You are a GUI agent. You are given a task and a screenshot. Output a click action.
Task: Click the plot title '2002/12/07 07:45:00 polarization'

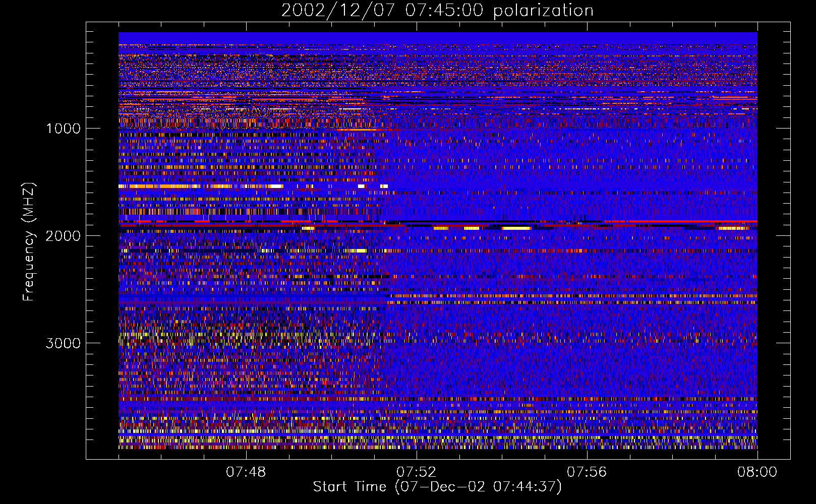pyautogui.click(x=437, y=11)
